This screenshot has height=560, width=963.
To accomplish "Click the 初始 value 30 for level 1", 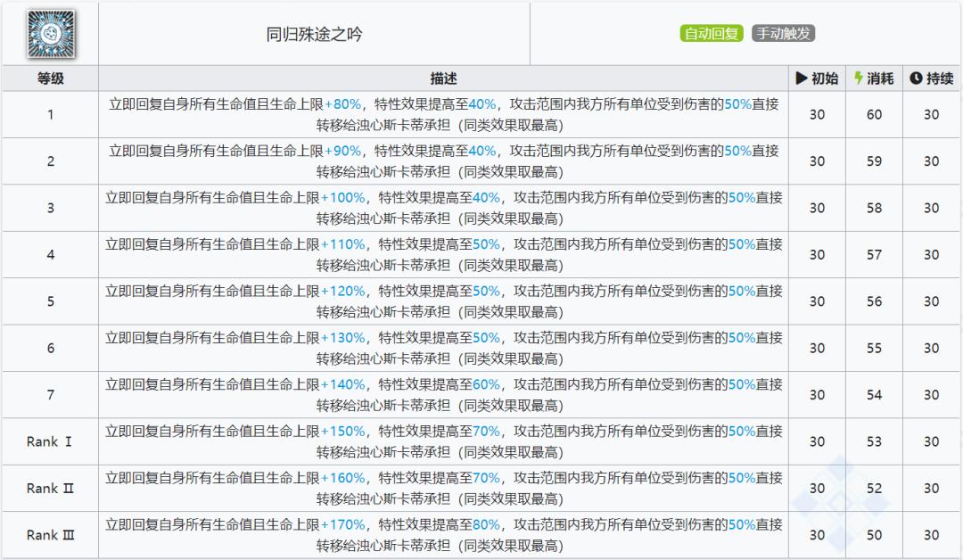I will point(815,114).
